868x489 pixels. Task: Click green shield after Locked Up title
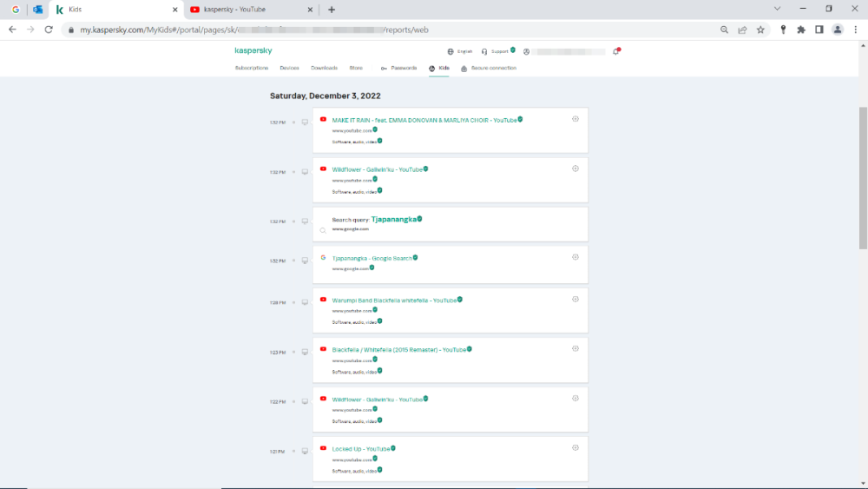[x=393, y=448]
